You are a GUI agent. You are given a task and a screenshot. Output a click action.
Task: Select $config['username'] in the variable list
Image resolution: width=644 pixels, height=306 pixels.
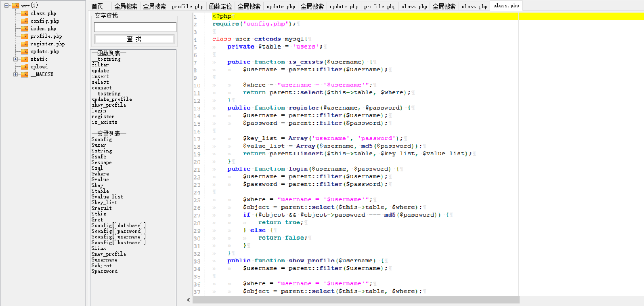click(x=119, y=237)
